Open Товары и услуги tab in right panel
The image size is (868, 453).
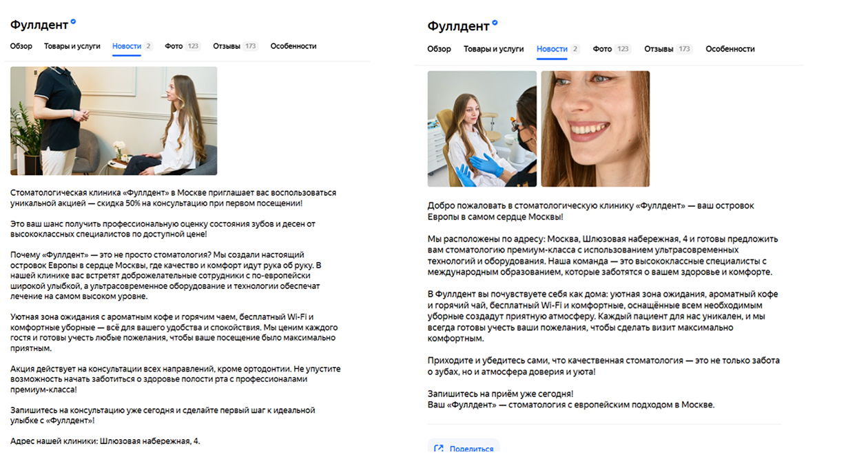coord(494,49)
